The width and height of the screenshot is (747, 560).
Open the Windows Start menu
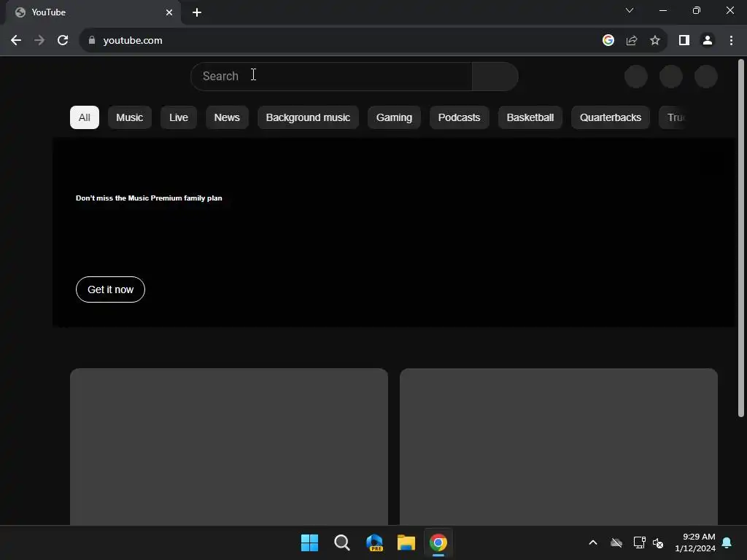click(309, 542)
